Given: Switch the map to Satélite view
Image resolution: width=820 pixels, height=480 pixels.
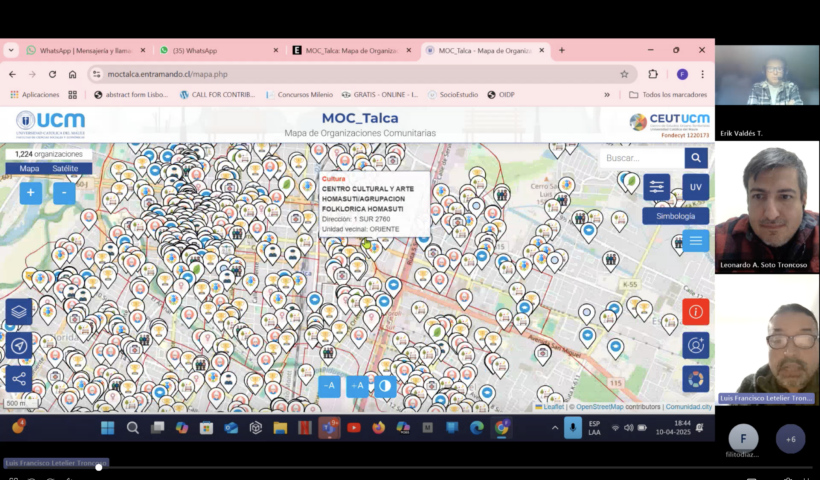Looking at the screenshot, I should (64, 168).
